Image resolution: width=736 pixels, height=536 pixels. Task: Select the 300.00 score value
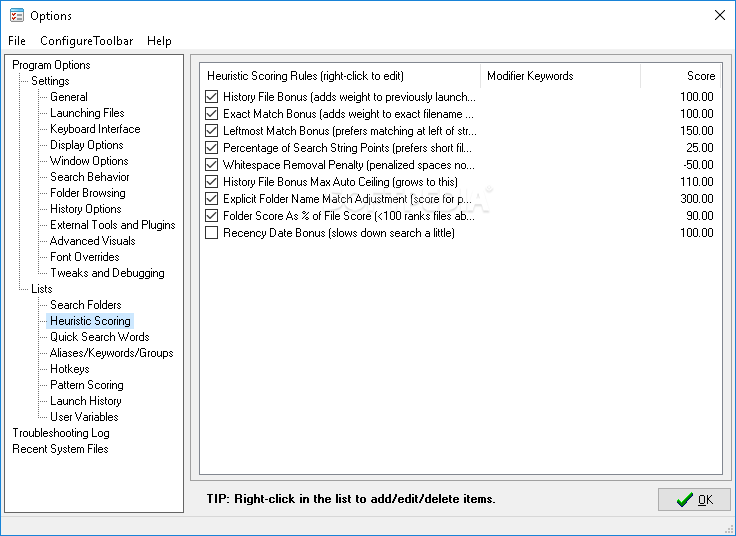click(697, 199)
